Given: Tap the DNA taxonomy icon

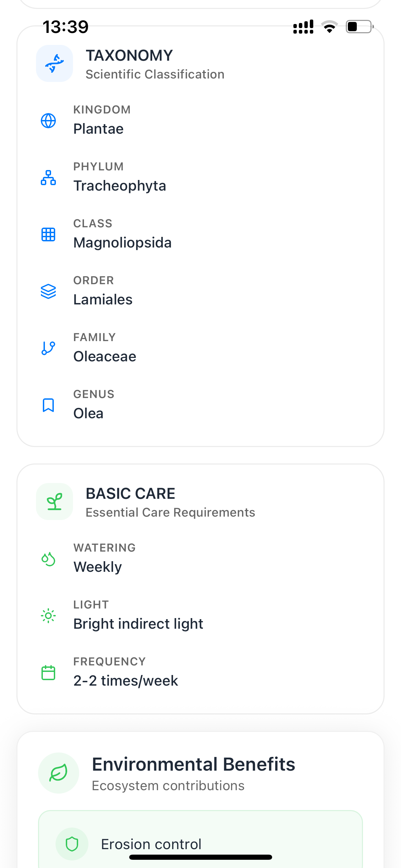Looking at the screenshot, I should coord(54,63).
